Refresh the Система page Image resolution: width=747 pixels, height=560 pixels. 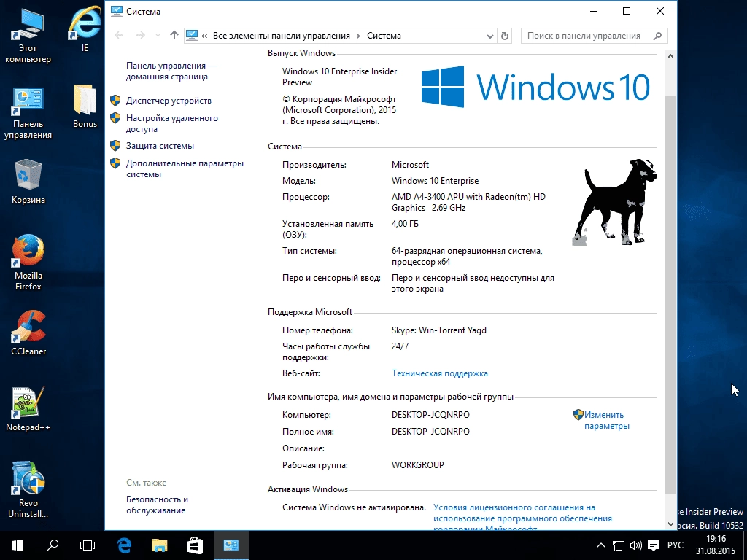point(505,36)
